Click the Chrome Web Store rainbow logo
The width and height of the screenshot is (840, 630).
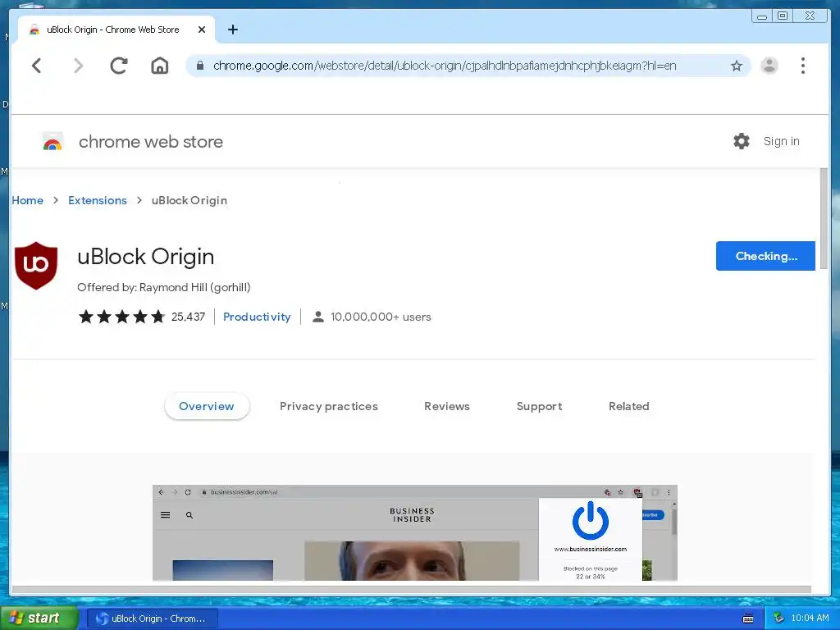[52, 142]
